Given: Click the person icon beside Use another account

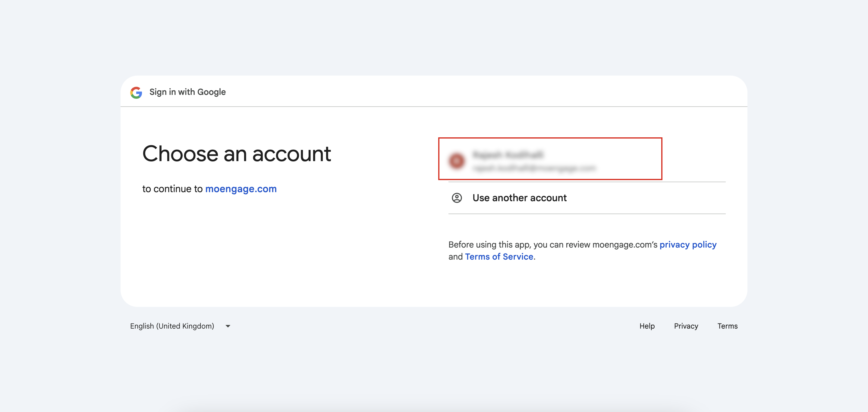Looking at the screenshot, I should pyautogui.click(x=457, y=198).
